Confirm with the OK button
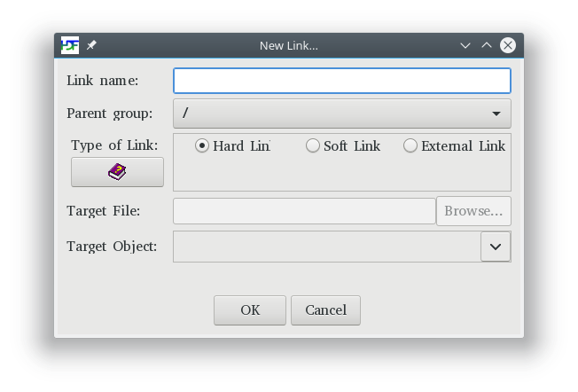This screenshot has height=392, width=578. [250, 310]
